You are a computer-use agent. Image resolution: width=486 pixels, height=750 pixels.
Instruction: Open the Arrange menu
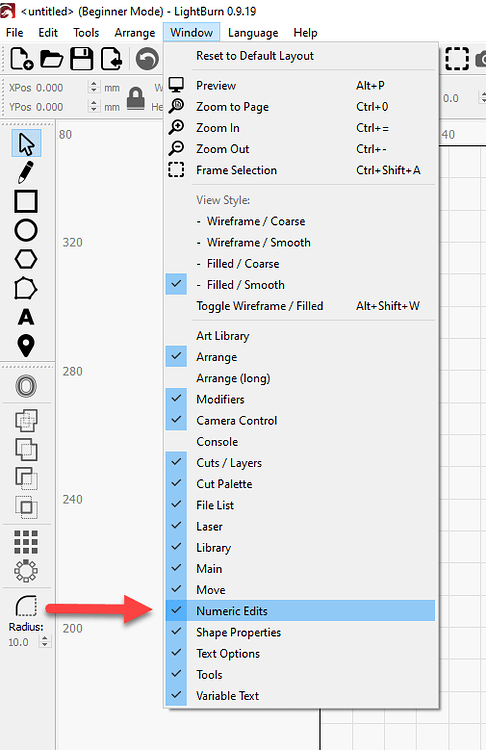(x=134, y=33)
